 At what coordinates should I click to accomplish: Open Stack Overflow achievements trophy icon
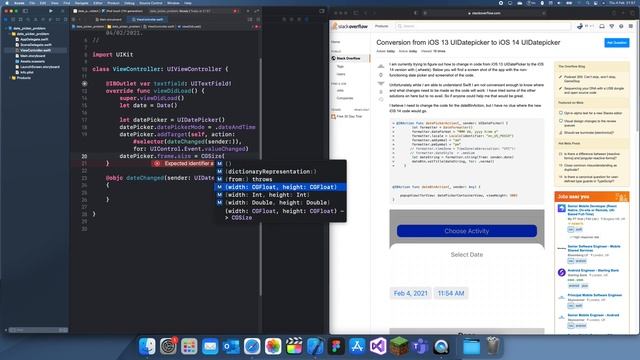611,26
